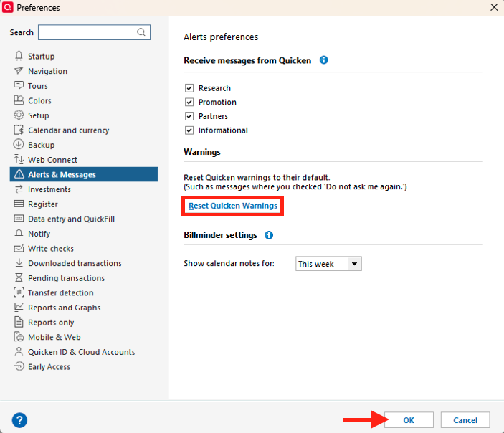Confirm preferences with OK button
504x433 pixels.
(x=409, y=420)
